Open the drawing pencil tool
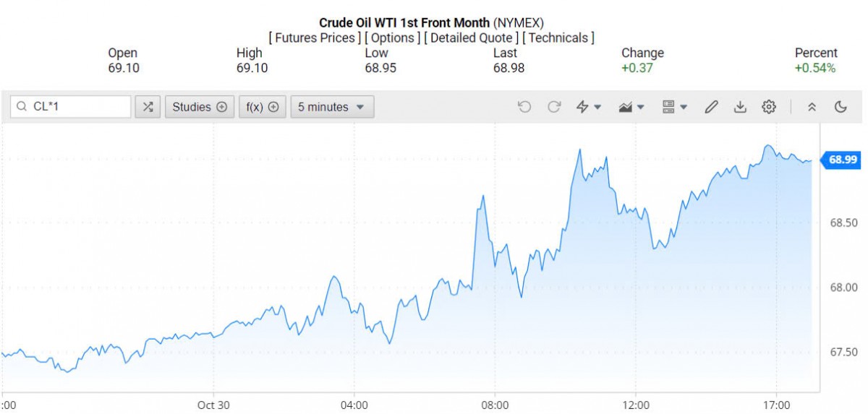 coord(711,107)
